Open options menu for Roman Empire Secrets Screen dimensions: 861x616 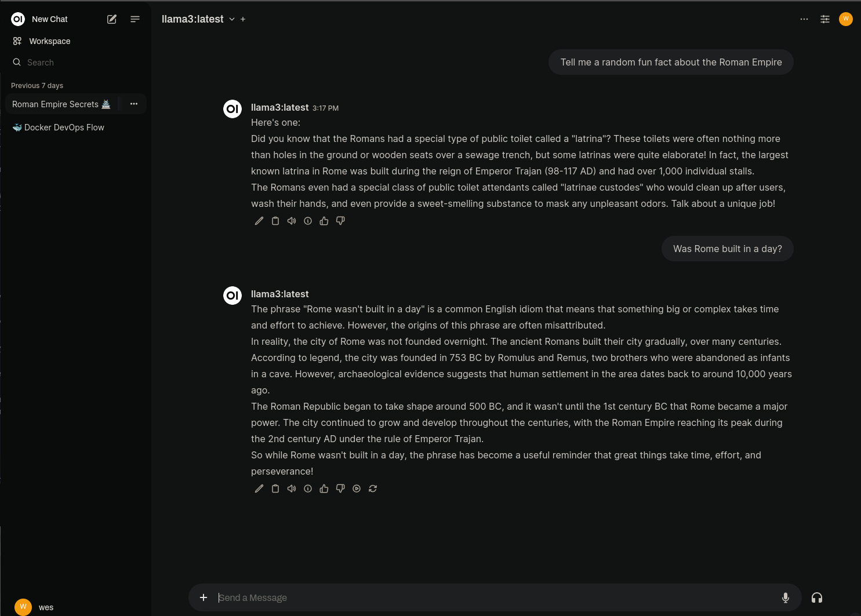(x=134, y=104)
